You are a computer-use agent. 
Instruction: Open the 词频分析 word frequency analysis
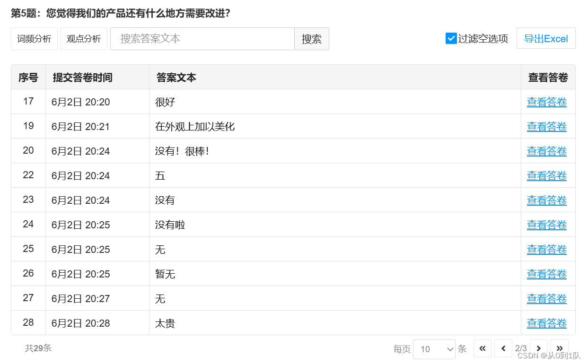pyautogui.click(x=34, y=38)
